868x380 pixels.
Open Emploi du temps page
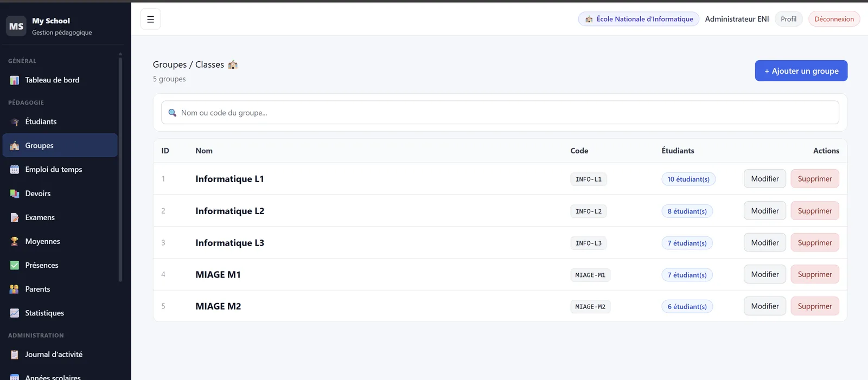tap(60, 170)
